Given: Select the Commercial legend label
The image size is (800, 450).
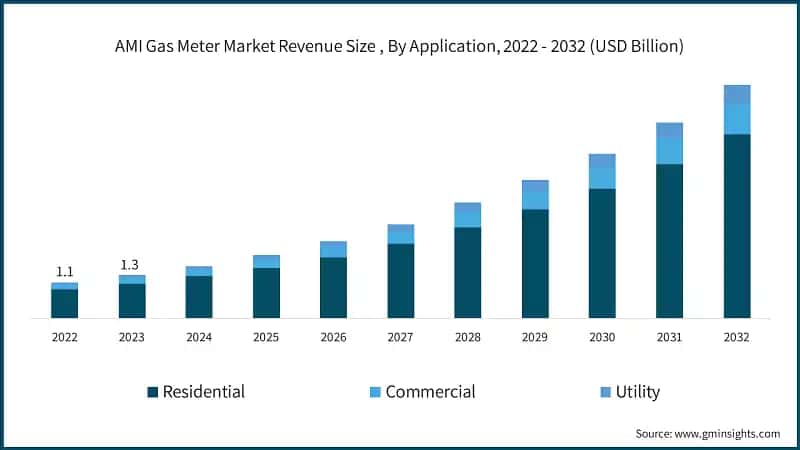Looking at the screenshot, I should pyautogui.click(x=430, y=392).
